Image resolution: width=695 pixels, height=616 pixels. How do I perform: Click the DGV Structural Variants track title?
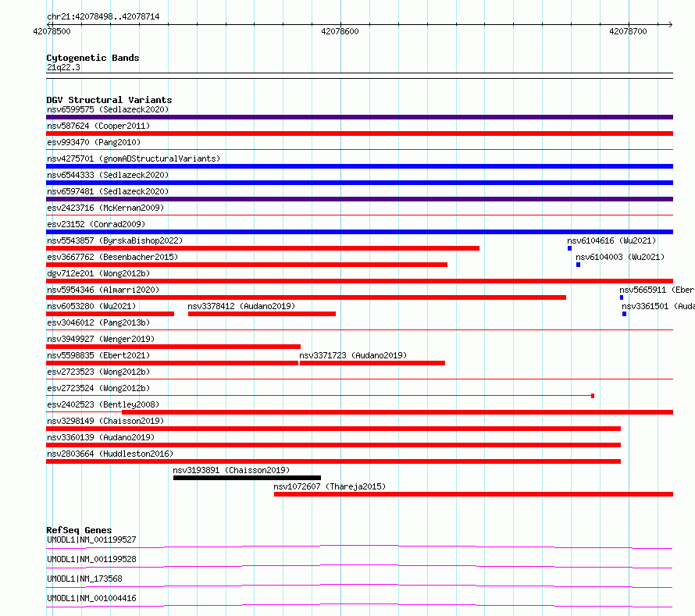pyautogui.click(x=109, y=100)
